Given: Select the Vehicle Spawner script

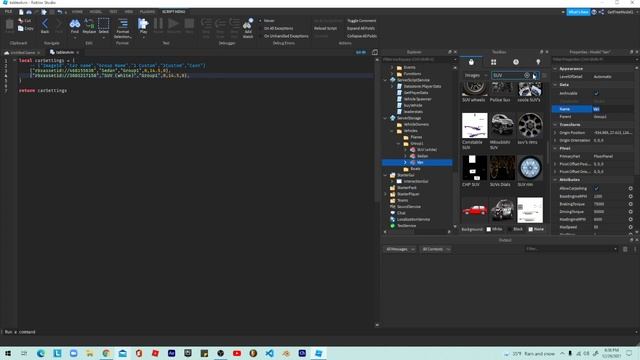Looking at the screenshot, I should click(417, 99).
